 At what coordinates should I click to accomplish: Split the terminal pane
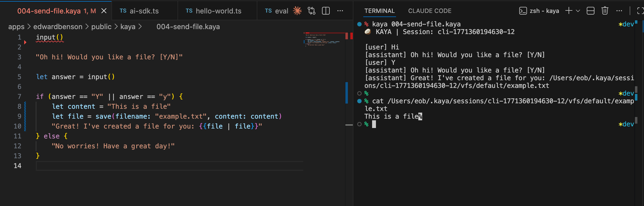click(x=591, y=11)
